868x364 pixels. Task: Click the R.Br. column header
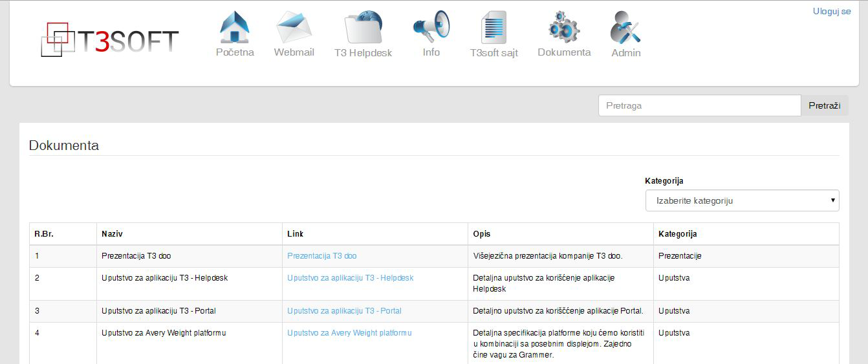[x=45, y=234]
